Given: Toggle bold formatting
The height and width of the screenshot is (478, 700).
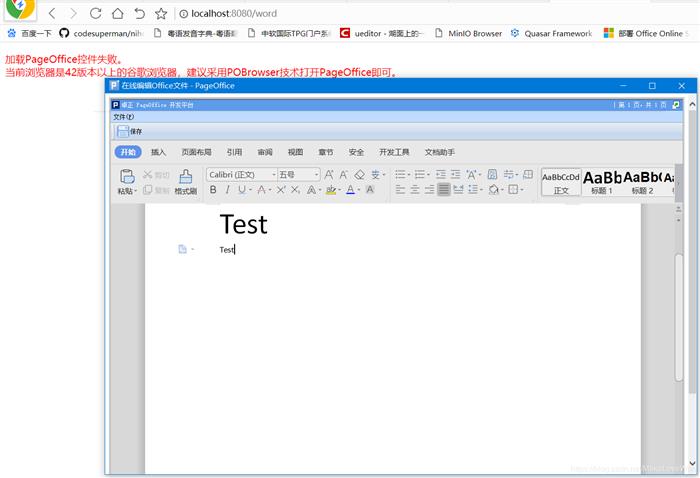Looking at the screenshot, I should [x=213, y=190].
